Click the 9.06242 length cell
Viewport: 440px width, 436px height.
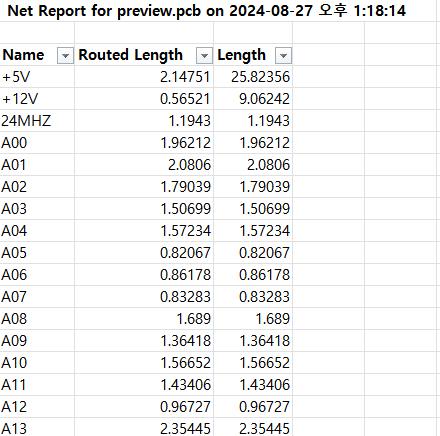click(253, 99)
